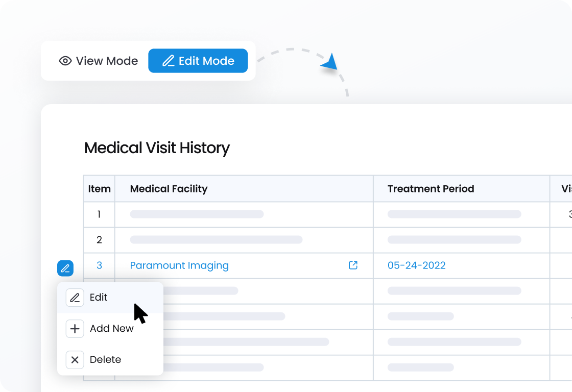The image size is (572, 392).
Task: Open the external link icon for Paramount Imaging
Action: coord(353,265)
